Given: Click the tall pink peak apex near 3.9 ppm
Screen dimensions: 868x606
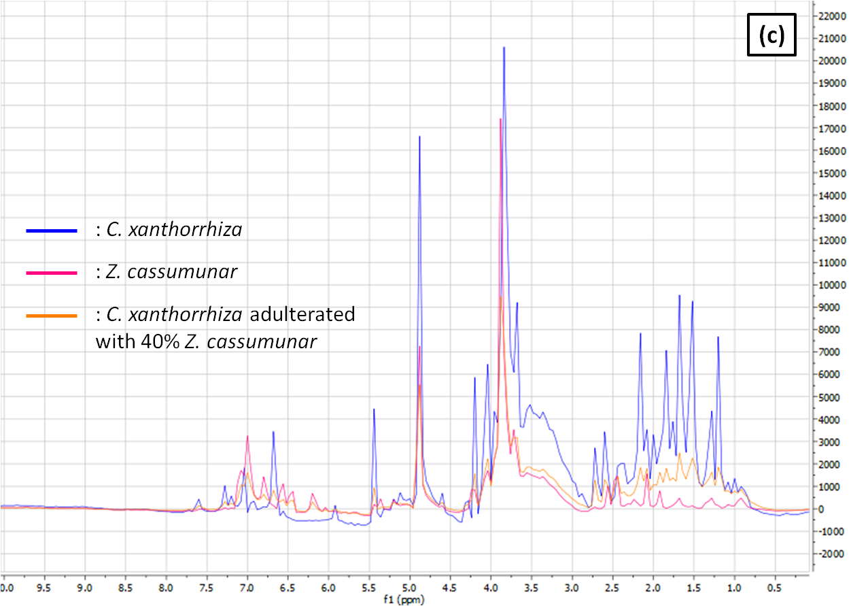Looking at the screenshot, I should pos(500,119).
